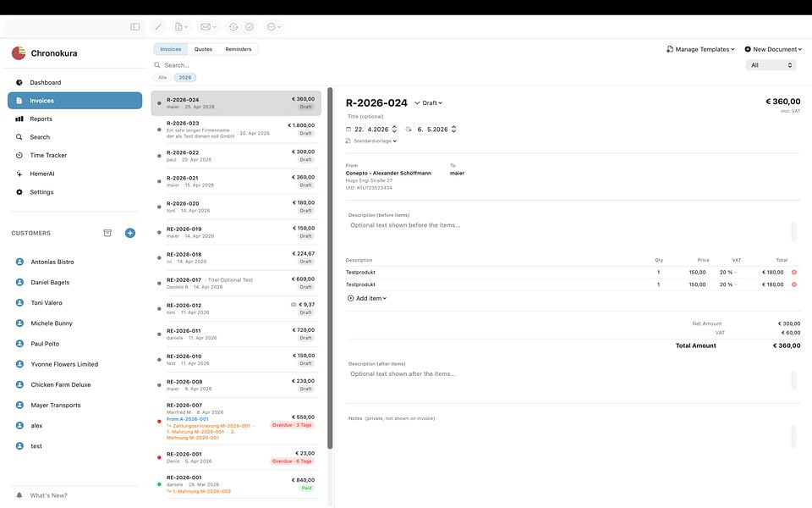Image resolution: width=812 pixels, height=508 pixels.
Task: Switch to the Quotes tab
Action: (x=203, y=49)
